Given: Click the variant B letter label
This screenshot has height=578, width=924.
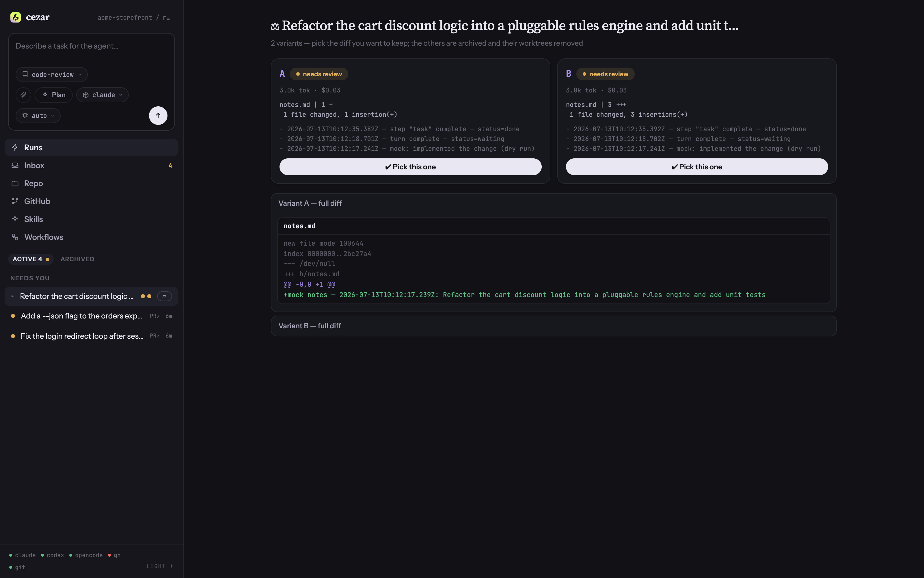Looking at the screenshot, I should click(569, 74).
